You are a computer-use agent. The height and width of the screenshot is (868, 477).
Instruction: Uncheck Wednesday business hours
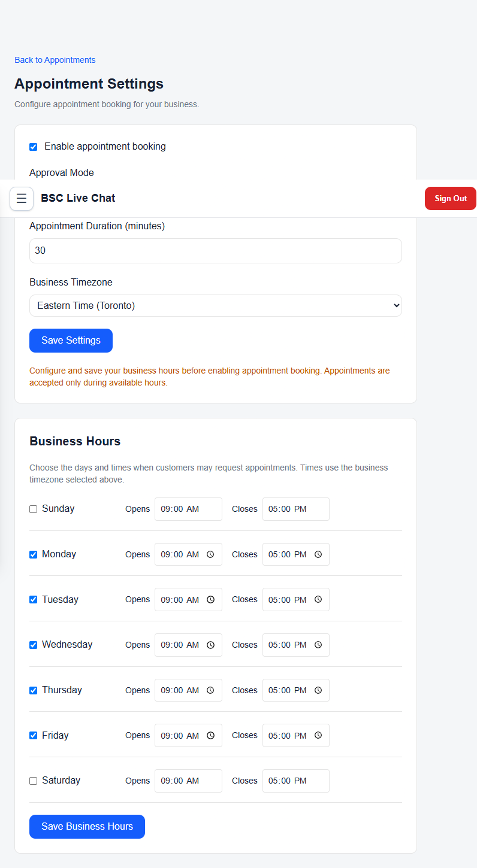click(x=34, y=645)
